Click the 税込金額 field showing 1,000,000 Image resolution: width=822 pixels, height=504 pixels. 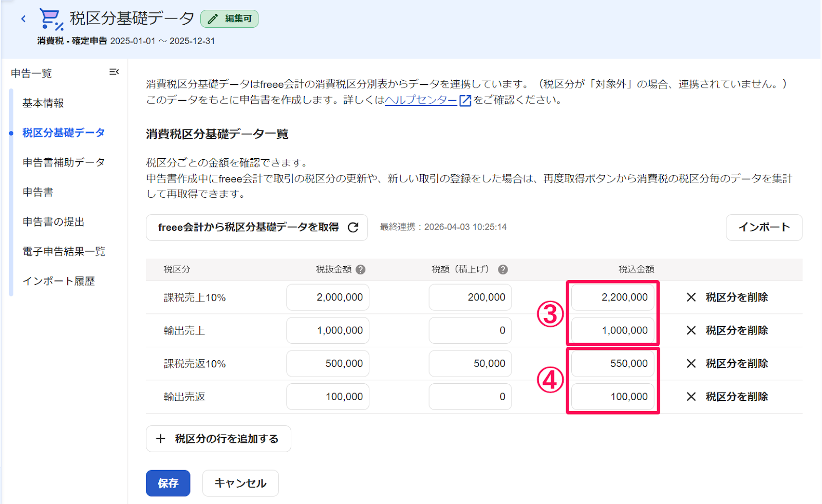coord(613,330)
